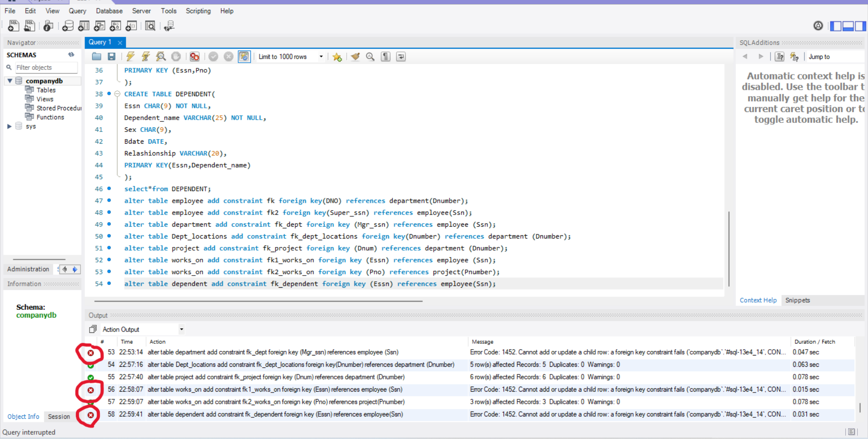Toggle manual context help button
868x439 pixels.
[x=780, y=56]
